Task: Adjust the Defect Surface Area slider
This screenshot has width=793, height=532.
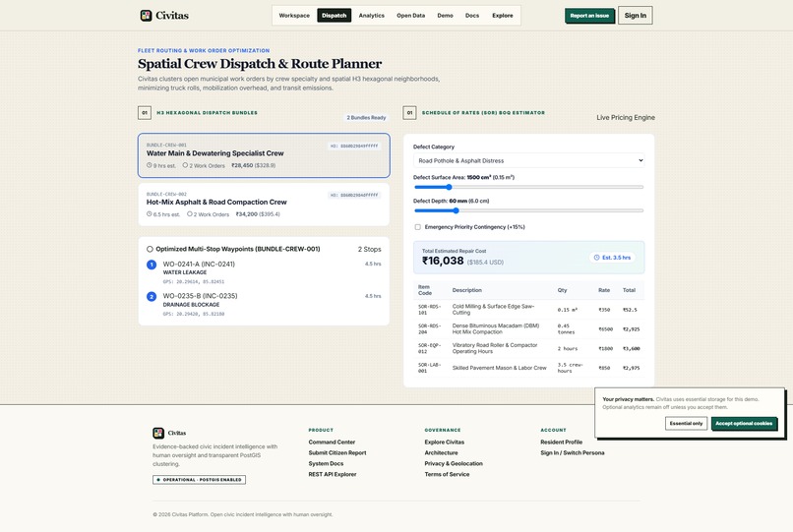Action: [529, 187]
